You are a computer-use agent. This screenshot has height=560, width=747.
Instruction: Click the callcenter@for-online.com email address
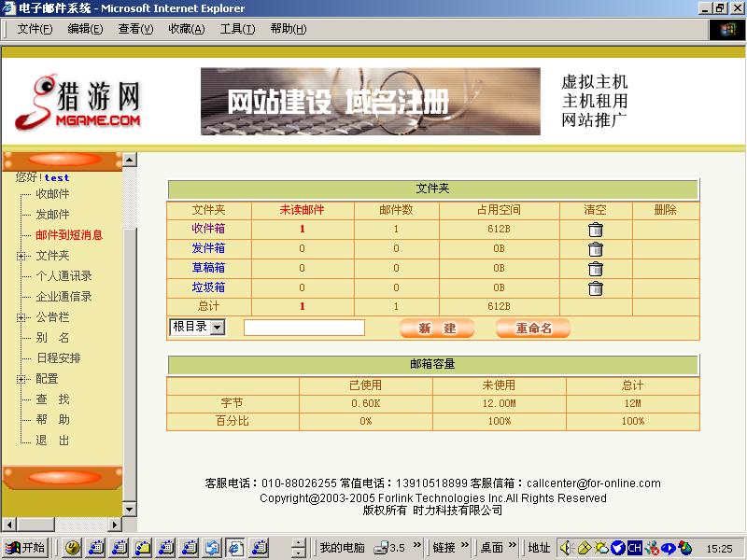[x=594, y=483]
